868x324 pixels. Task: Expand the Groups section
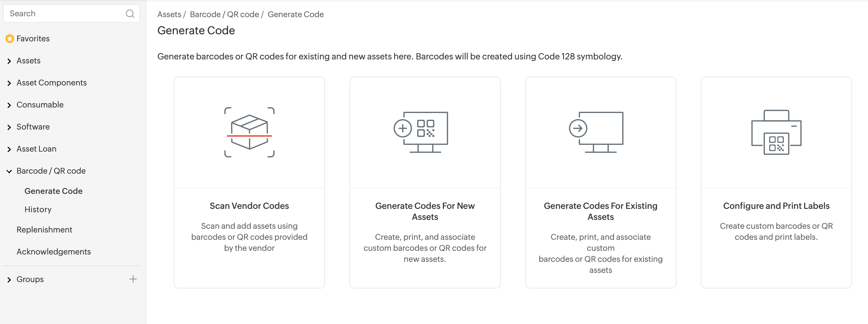coord(9,280)
